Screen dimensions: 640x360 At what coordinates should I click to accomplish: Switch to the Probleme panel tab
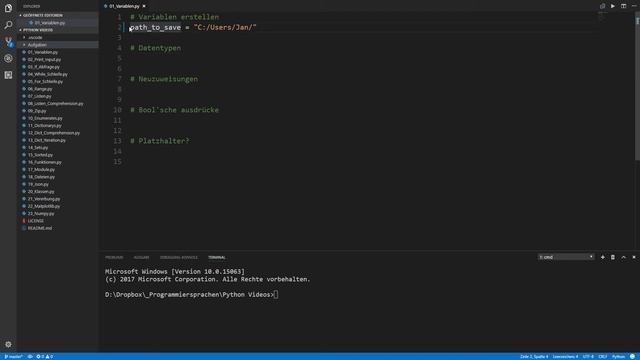tap(114, 258)
